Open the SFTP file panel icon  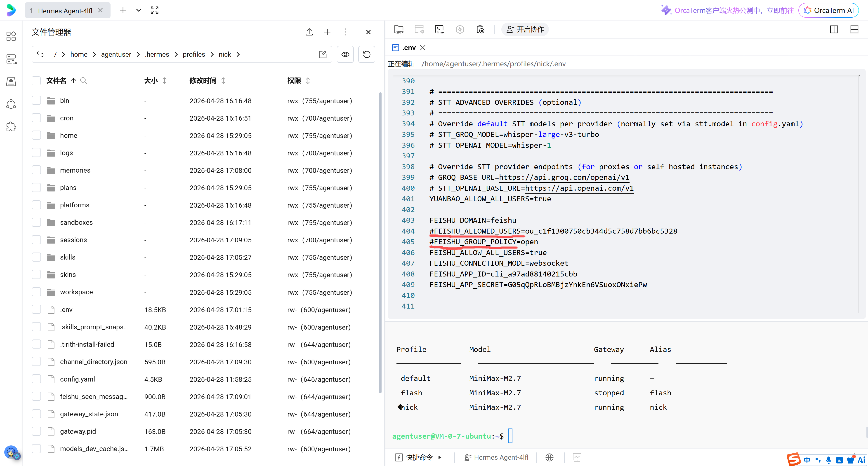click(399, 30)
